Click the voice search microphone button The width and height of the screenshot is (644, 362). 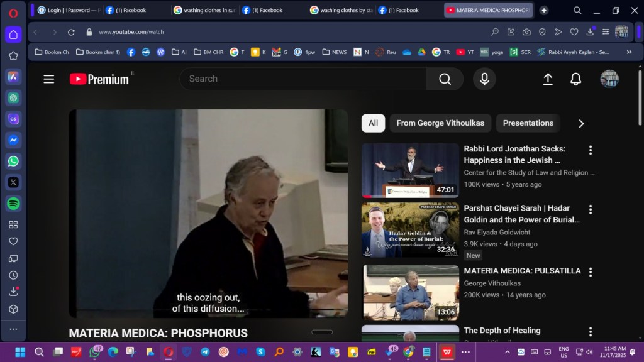[x=484, y=79]
